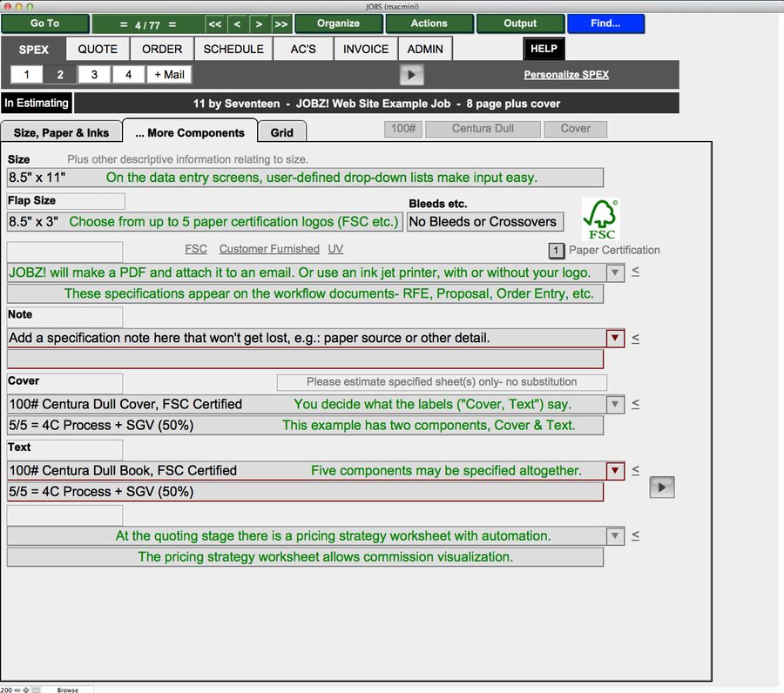784x693 pixels.
Task: Click the play arrow next to the Text rows
Action: 661,487
